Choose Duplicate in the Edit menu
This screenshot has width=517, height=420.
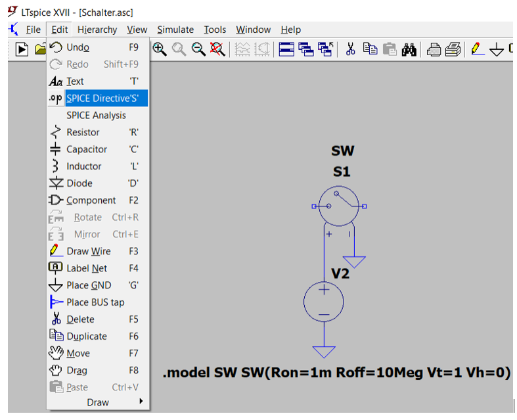(98, 337)
